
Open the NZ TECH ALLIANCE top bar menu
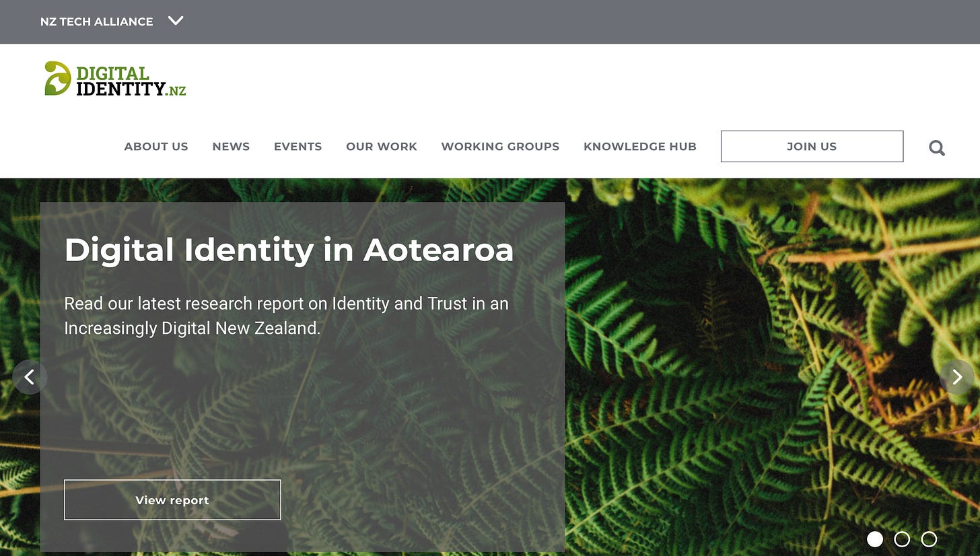(x=96, y=22)
